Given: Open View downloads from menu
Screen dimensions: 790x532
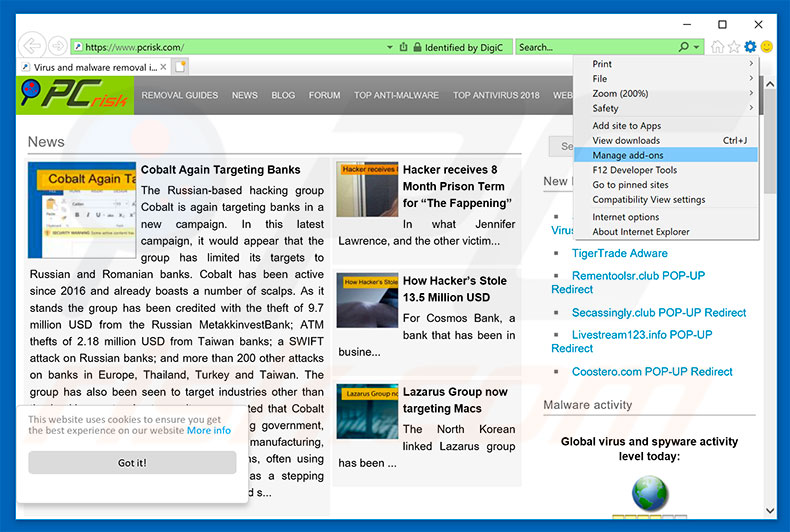Looking at the screenshot, I should point(666,141).
